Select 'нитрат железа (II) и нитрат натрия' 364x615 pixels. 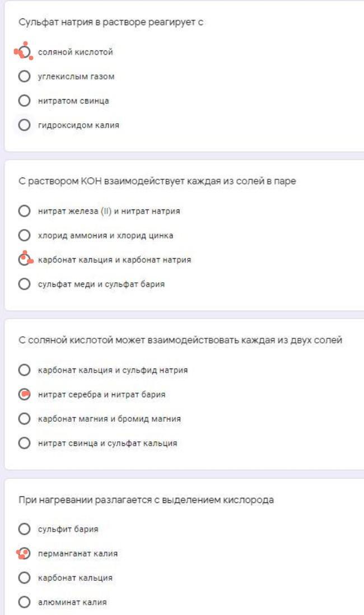coord(24,211)
